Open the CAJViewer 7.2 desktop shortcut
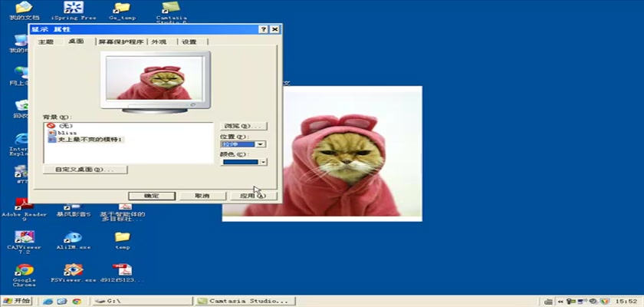This screenshot has width=644, height=307. pos(25,243)
